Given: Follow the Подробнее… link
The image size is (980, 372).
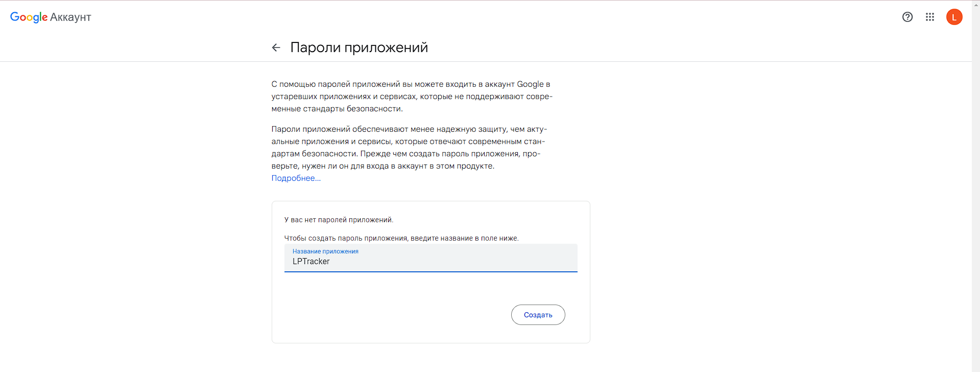Looking at the screenshot, I should 296,178.
